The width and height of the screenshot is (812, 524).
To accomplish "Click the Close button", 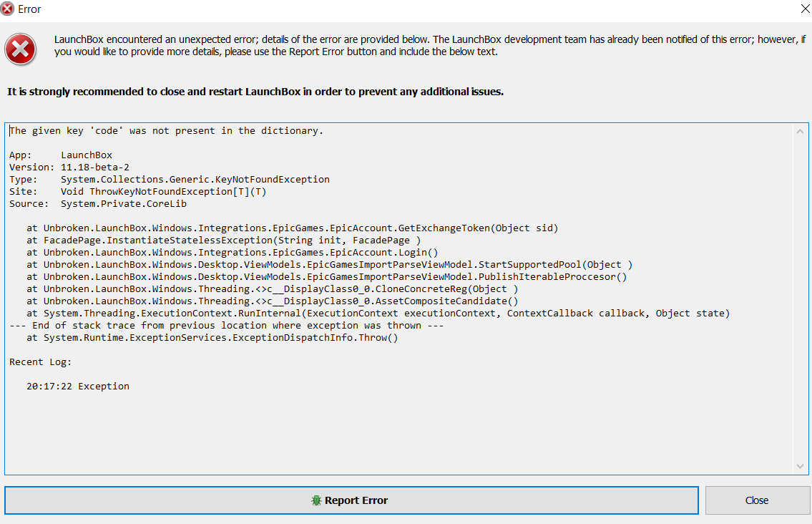I will point(757,500).
